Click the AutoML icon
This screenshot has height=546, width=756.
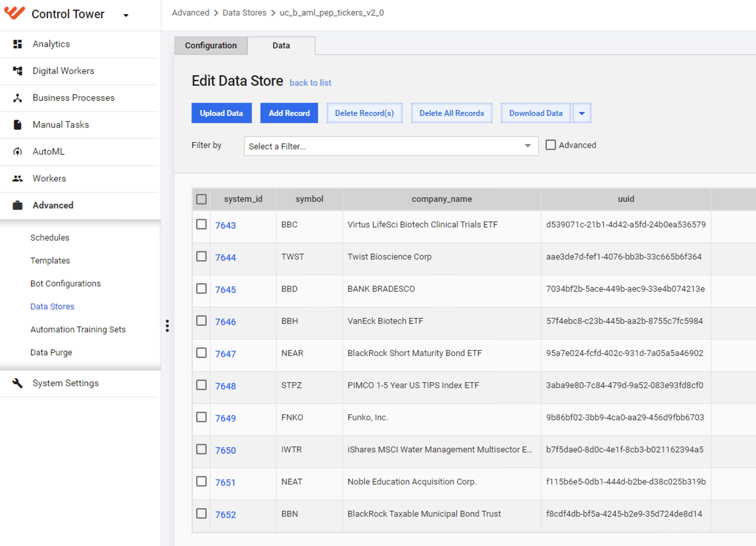pos(17,152)
